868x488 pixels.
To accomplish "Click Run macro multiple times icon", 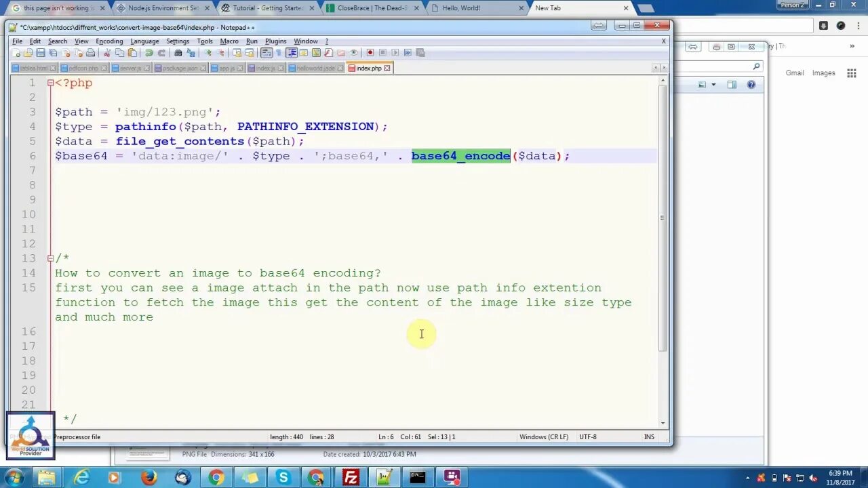I will point(408,53).
